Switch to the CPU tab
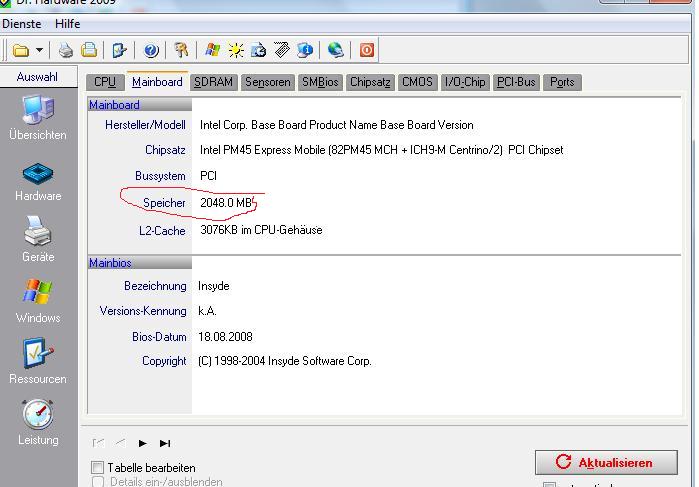 tap(105, 82)
